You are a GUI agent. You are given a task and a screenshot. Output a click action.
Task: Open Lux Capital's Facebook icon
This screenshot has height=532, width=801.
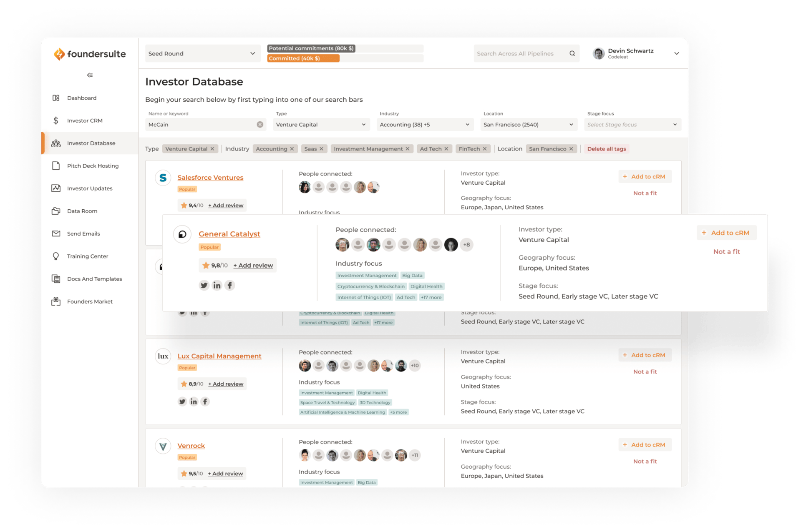205,402
